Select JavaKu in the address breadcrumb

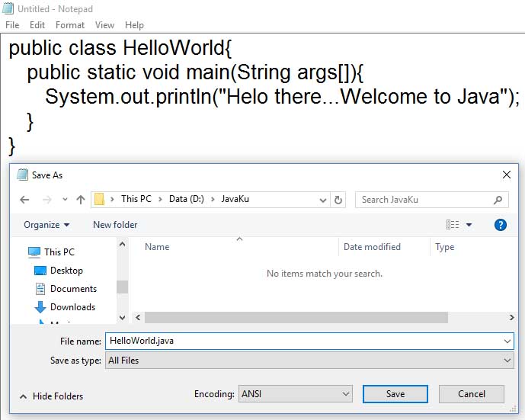pyautogui.click(x=235, y=199)
